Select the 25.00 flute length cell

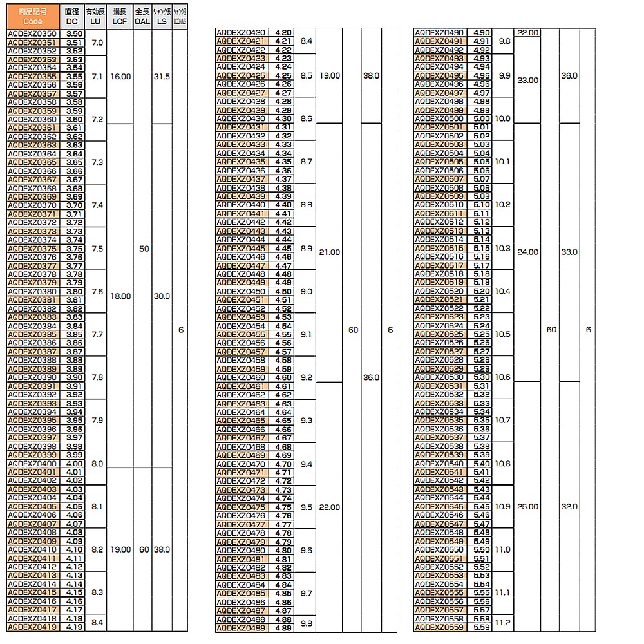click(527, 507)
